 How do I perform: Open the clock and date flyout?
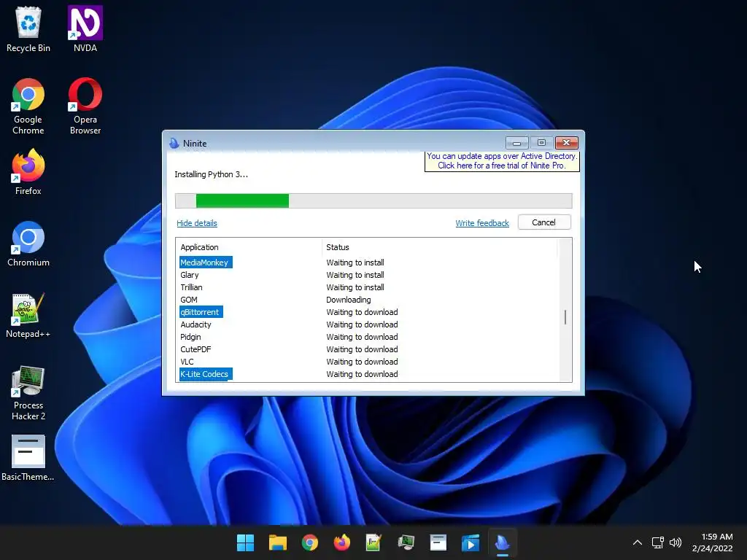[x=712, y=542]
